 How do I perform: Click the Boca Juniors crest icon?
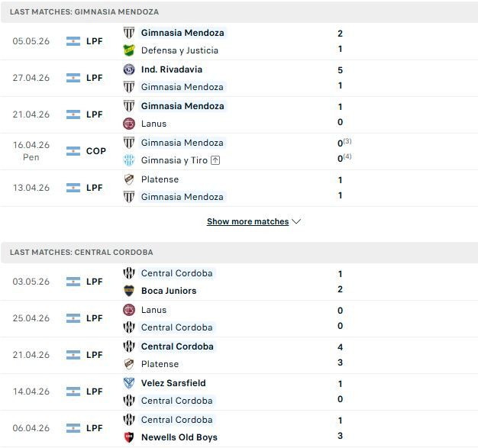129,291
